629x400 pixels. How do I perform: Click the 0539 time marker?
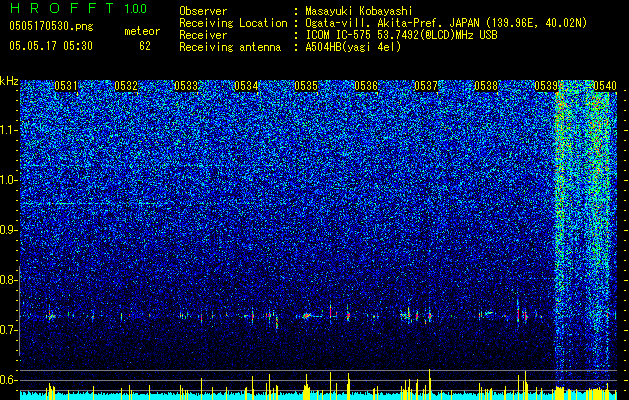[546, 86]
